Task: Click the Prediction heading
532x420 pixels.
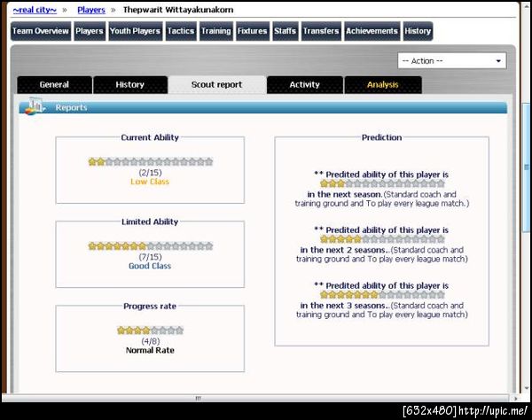Action: 381,137
